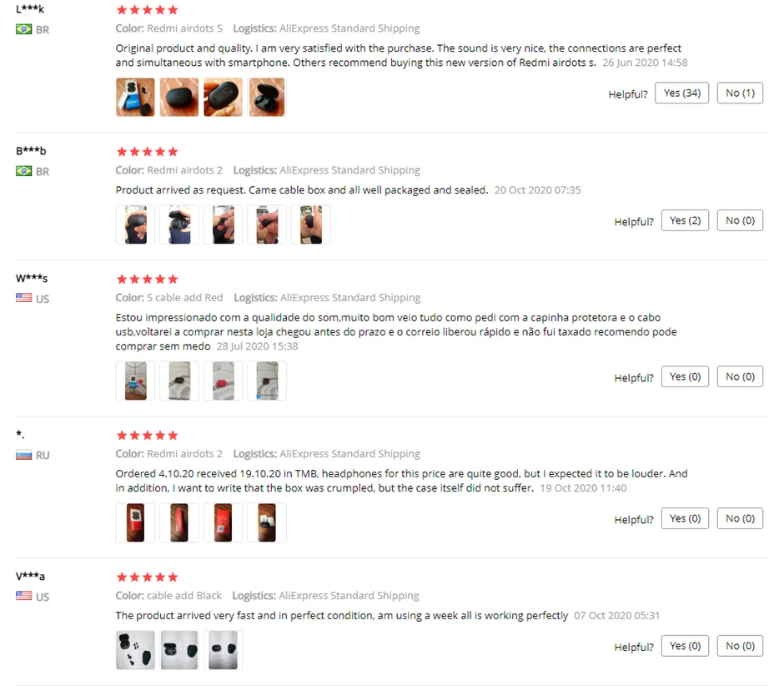Screen dimensions: 784x686
Task: Open fourth photo of open earbuds case in L***k's review
Action: coord(267,97)
